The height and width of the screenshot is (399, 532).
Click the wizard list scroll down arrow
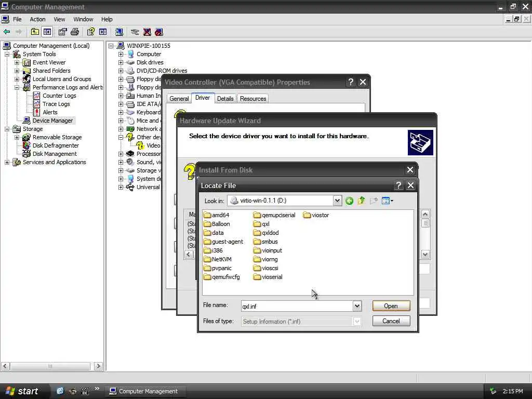[425, 255]
